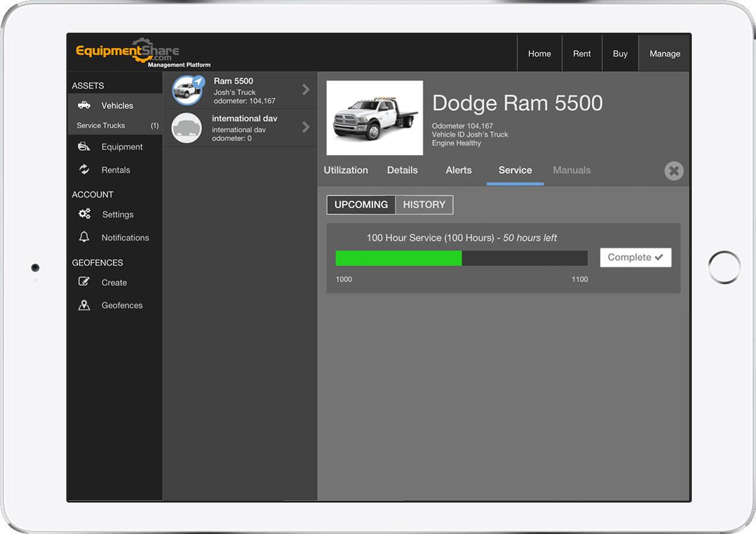Viewport: 756px width, 534px height.
Task: Expand the international dav chevron
Action: click(306, 127)
